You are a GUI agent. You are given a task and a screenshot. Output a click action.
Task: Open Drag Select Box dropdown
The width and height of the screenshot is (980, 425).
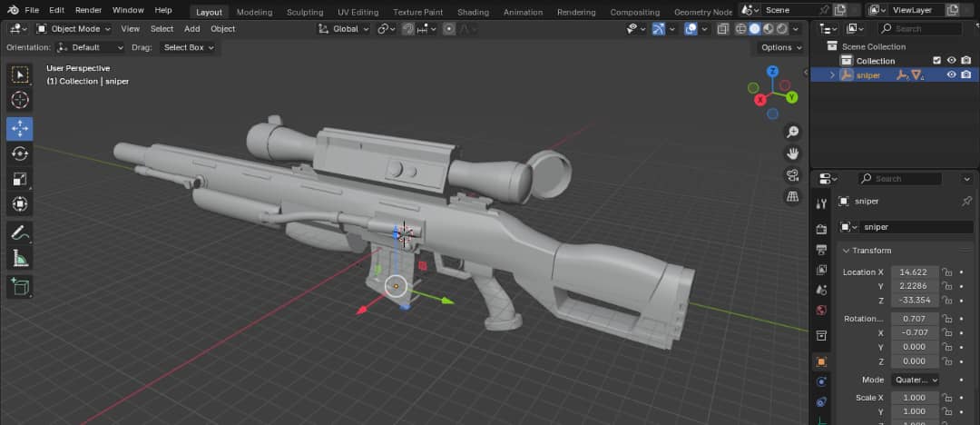click(188, 47)
